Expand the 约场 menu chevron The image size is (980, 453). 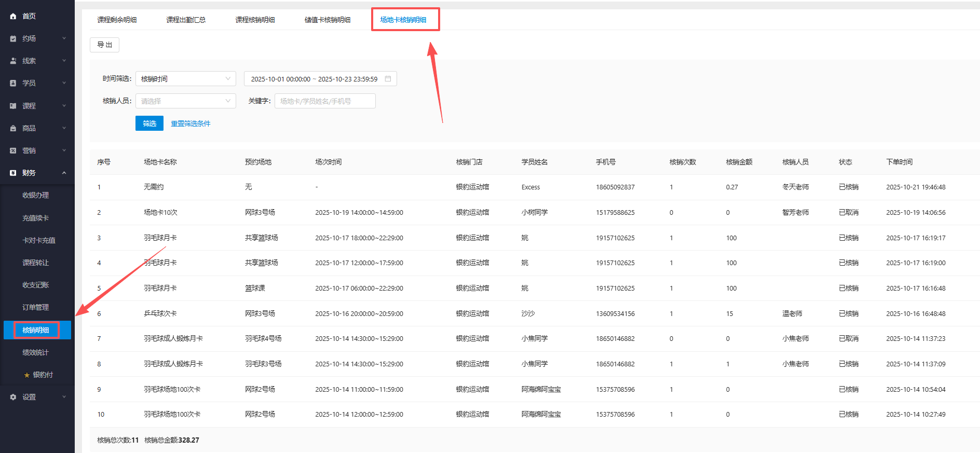coord(64,38)
